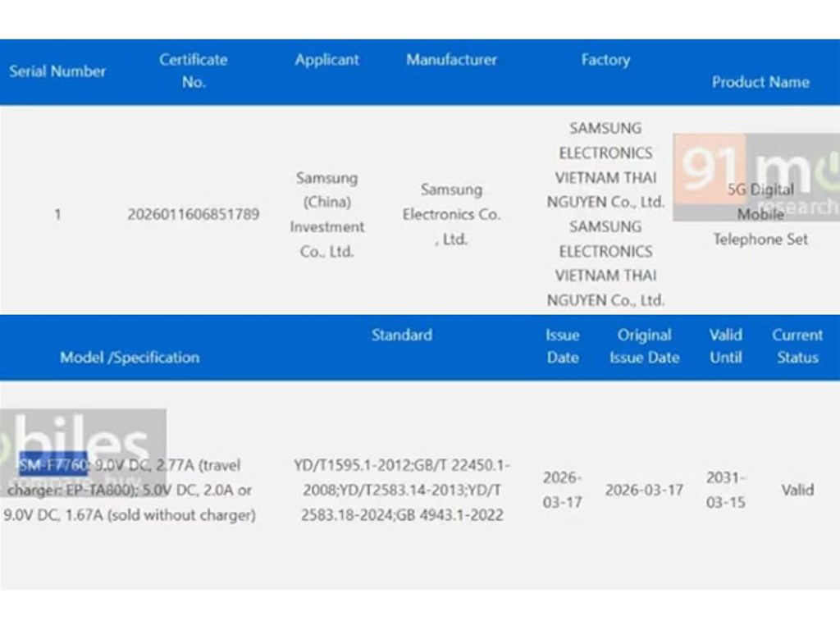Select the Samsung (China) Investment Co. applicant cell
The image size is (840, 630).
point(327,215)
